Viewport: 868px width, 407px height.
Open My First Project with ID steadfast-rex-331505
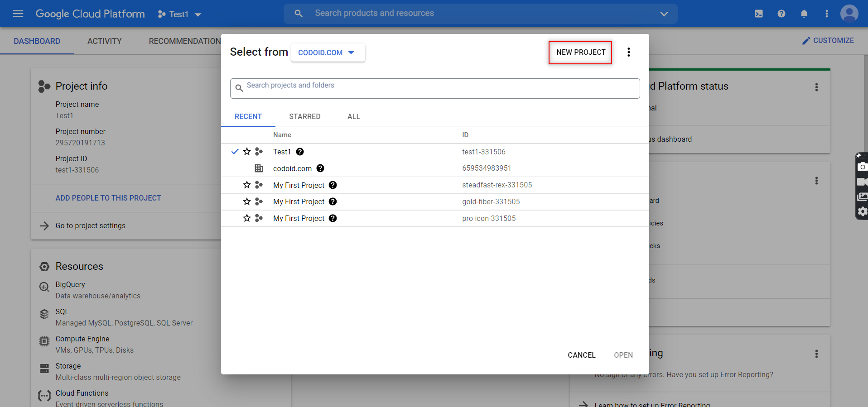pyautogui.click(x=299, y=185)
